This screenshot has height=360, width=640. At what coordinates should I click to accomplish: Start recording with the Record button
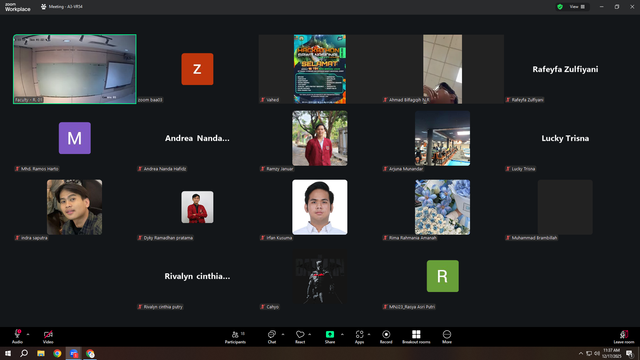pyautogui.click(x=386, y=337)
